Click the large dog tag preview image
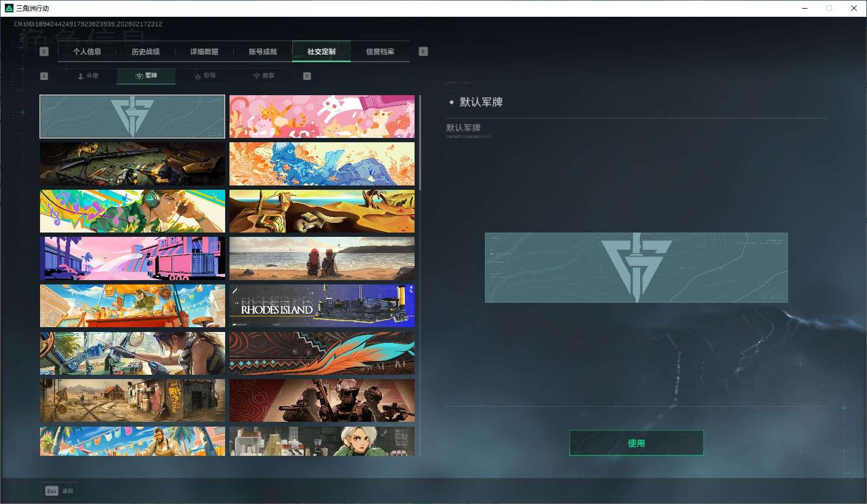Screen dimensions: 867x504 click(636, 268)
